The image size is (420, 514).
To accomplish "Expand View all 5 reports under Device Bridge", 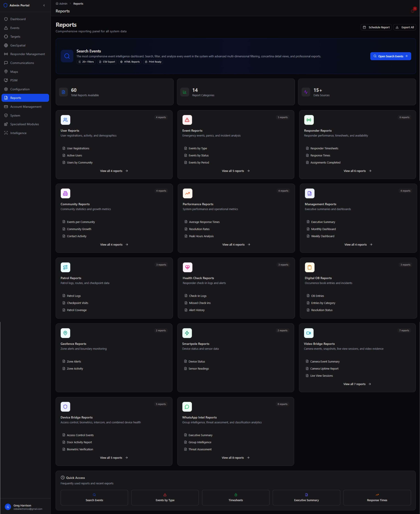I will pyautogui.click(x=114, y=458).
